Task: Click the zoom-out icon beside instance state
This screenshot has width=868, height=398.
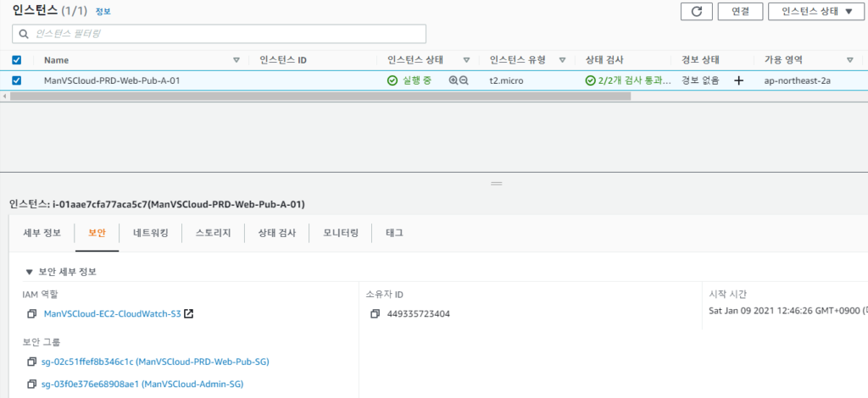Action: coord(464,80)
